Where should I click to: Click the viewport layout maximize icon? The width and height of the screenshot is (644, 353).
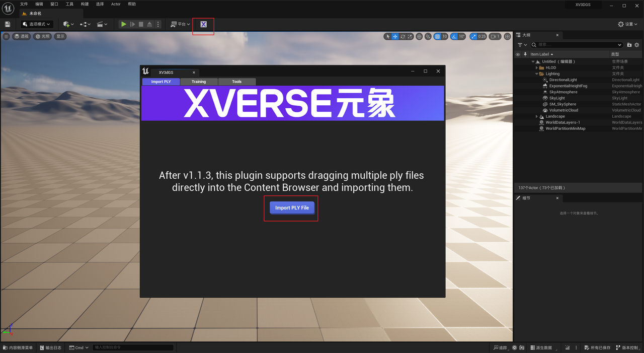click(507, 36)
